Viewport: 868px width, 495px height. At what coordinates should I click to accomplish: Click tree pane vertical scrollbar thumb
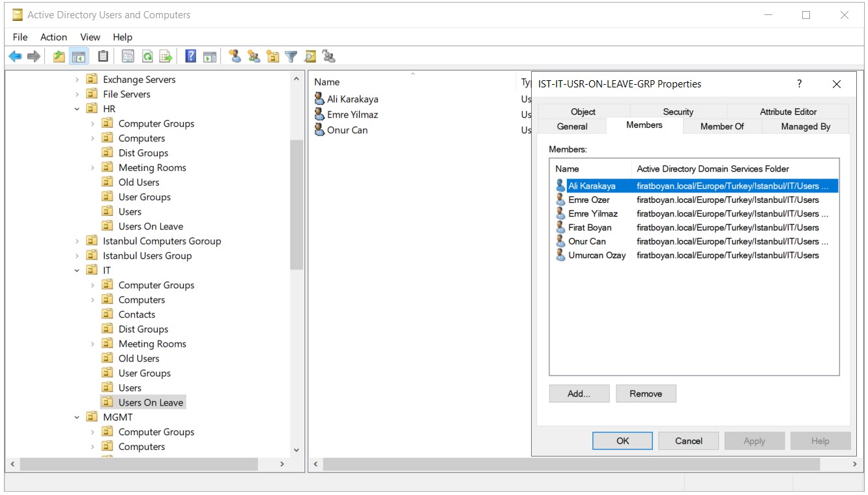[x=297, y=205]
